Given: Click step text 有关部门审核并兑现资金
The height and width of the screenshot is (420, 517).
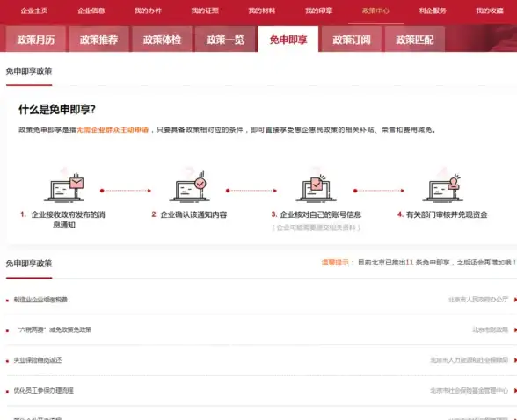Looking at the screenshot, I should pyautogui.click(x=447, y=214).
